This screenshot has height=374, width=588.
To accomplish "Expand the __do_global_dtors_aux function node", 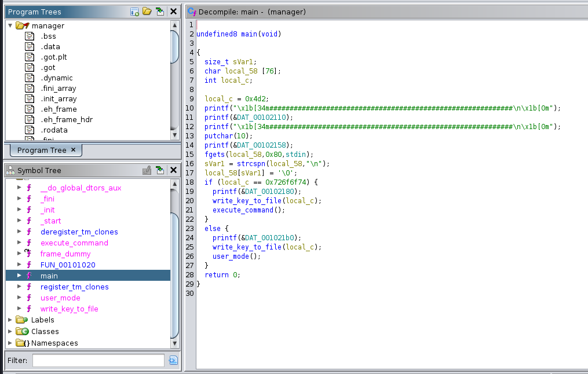I will pos(19,188).
